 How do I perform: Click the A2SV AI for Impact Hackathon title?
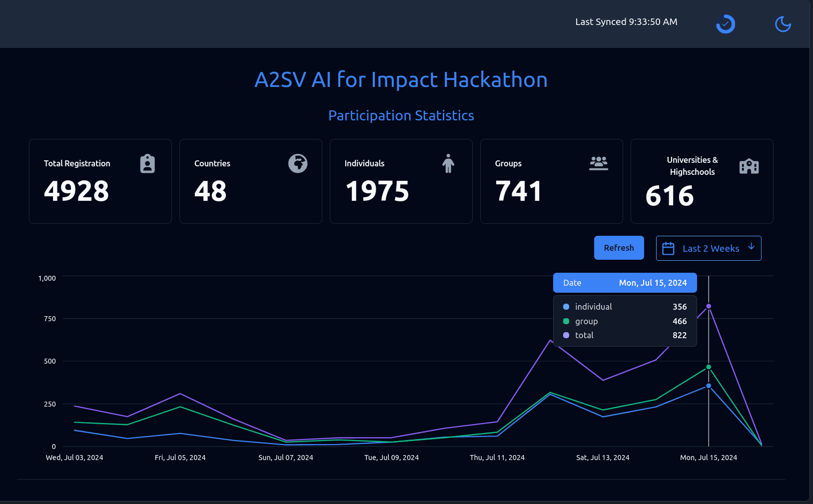point(401,80)
